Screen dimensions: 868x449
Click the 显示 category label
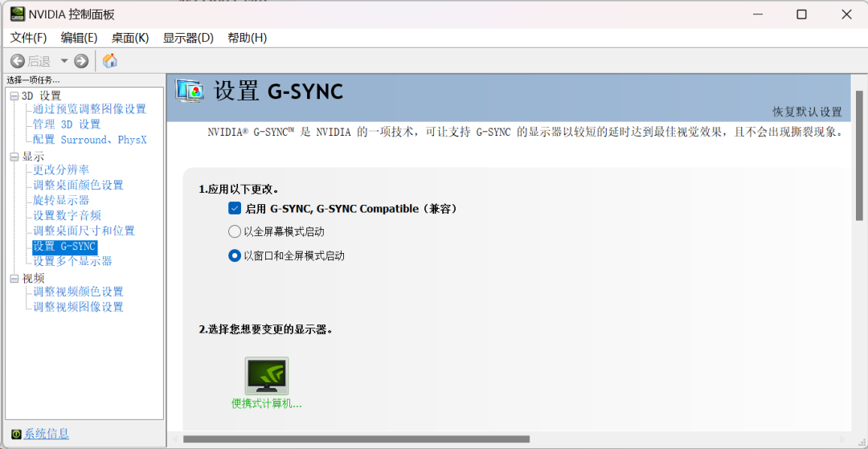pos(33,157)
